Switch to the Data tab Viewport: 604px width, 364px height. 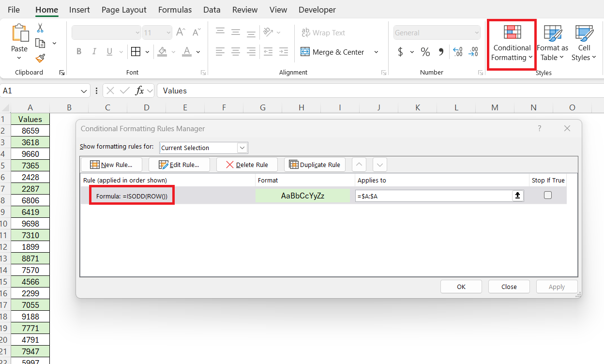(x=212, y=10)
